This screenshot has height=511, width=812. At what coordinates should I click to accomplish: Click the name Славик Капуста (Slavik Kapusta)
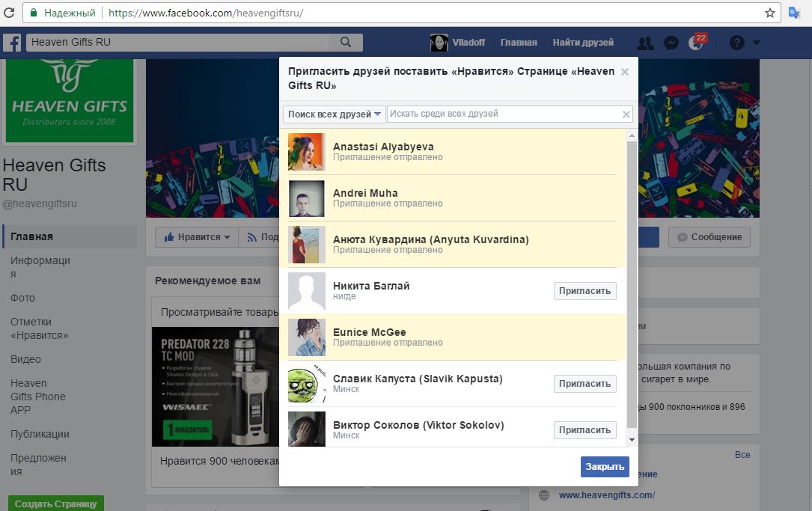(418, 379)
